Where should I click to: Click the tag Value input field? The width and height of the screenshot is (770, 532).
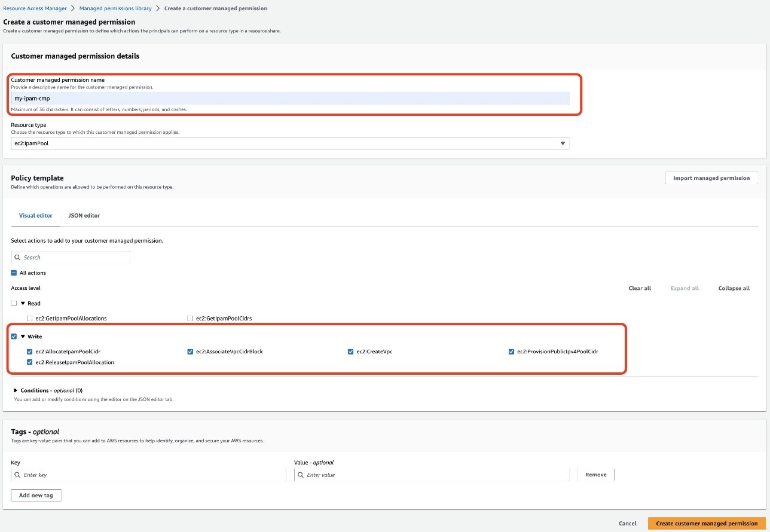click(x=432, y=475)
